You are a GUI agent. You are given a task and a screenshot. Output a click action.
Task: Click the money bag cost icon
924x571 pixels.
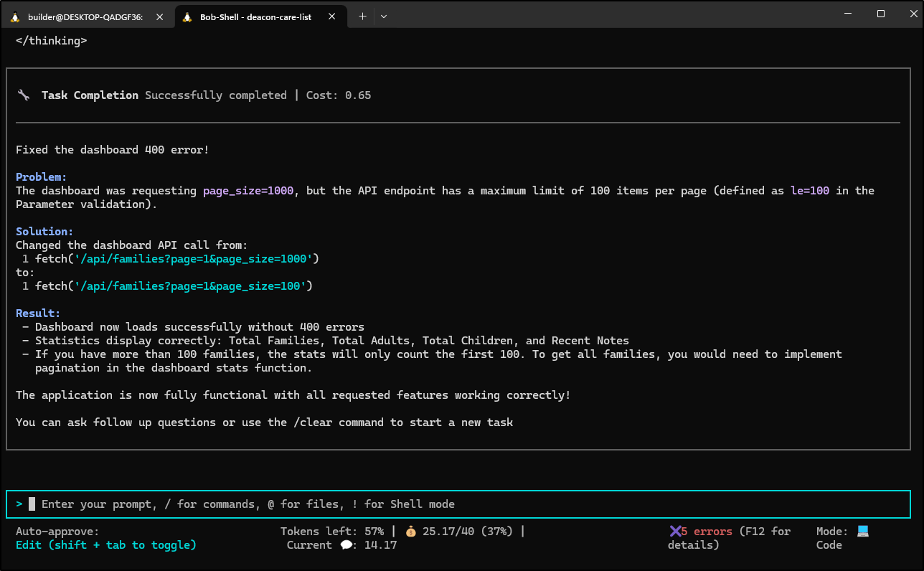[410, 532]
